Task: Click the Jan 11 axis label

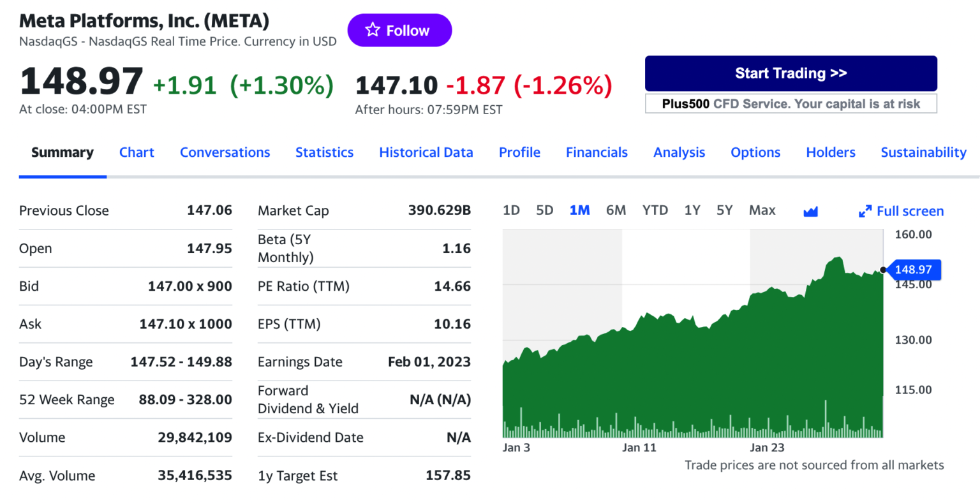Action: [x=639, y=448]
